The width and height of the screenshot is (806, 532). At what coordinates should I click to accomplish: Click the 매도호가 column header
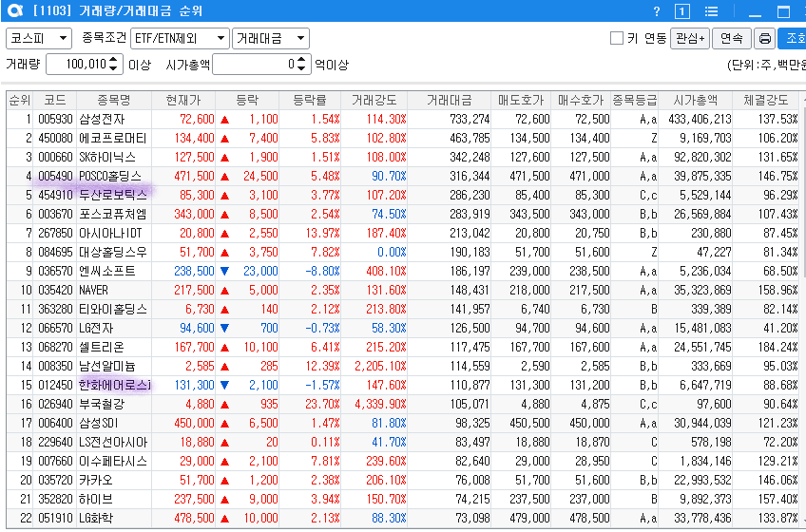(521, 101)
